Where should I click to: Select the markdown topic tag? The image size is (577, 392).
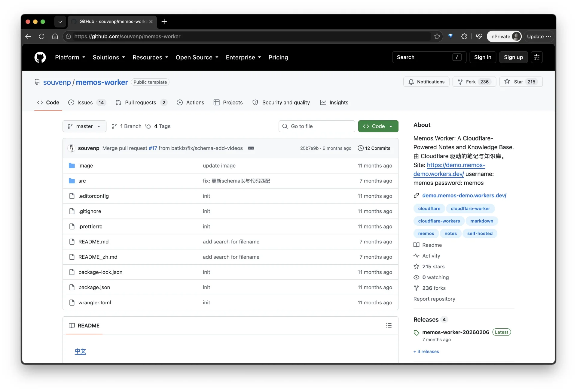482,221
